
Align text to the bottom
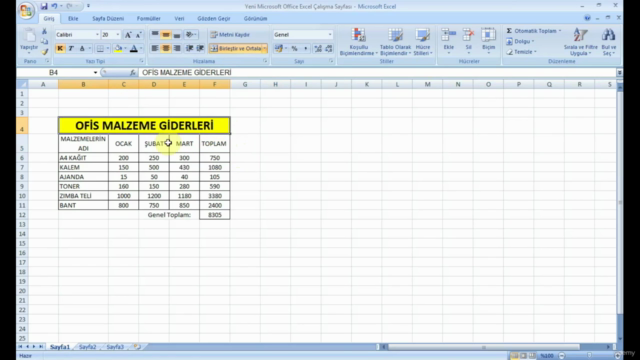click(x=177, y=35)
